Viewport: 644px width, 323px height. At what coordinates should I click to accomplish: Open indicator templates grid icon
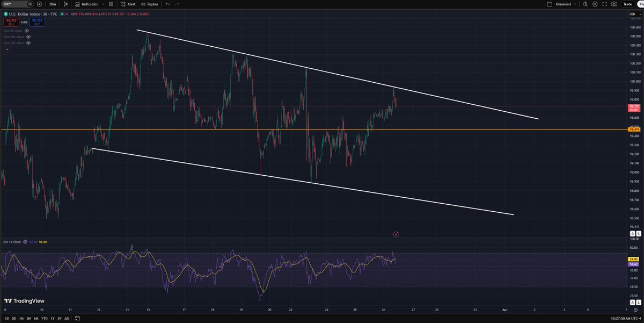[111, 4]
